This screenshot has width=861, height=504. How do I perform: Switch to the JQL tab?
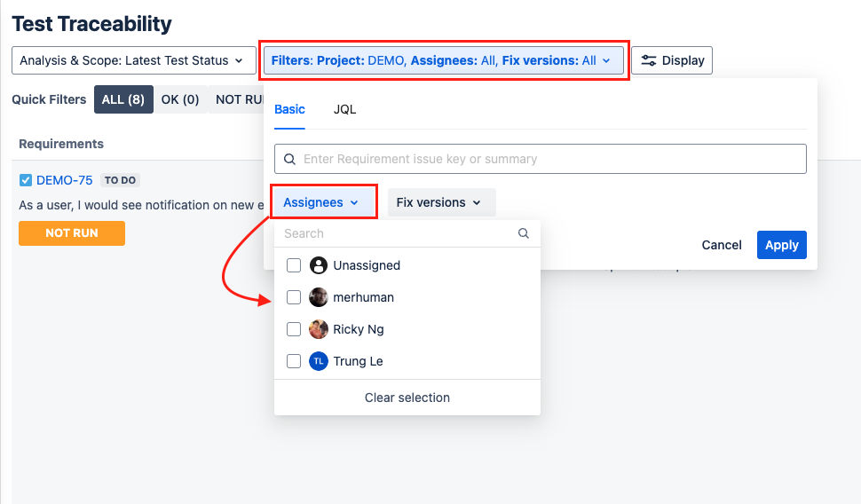pos(344,109)
